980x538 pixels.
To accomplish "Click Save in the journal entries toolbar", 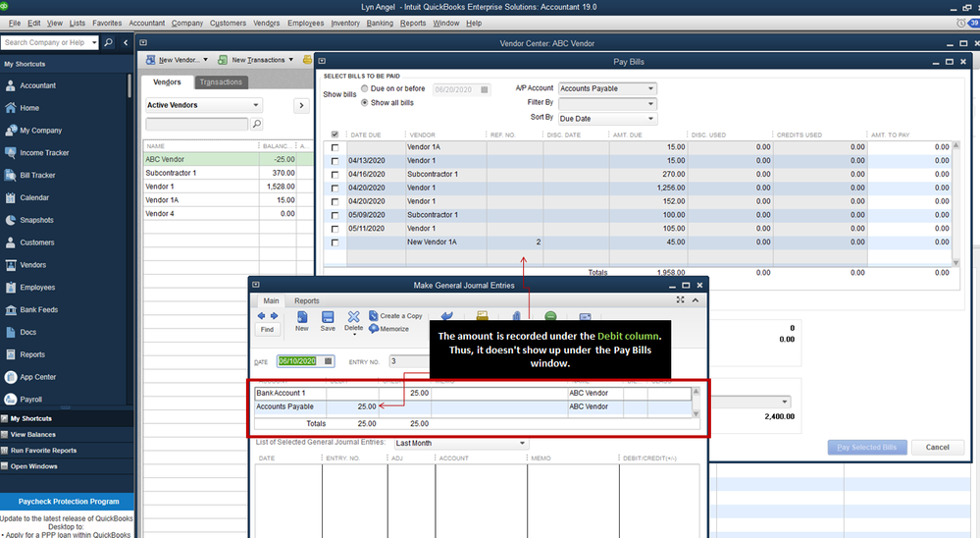I will [x=328, y=322].
